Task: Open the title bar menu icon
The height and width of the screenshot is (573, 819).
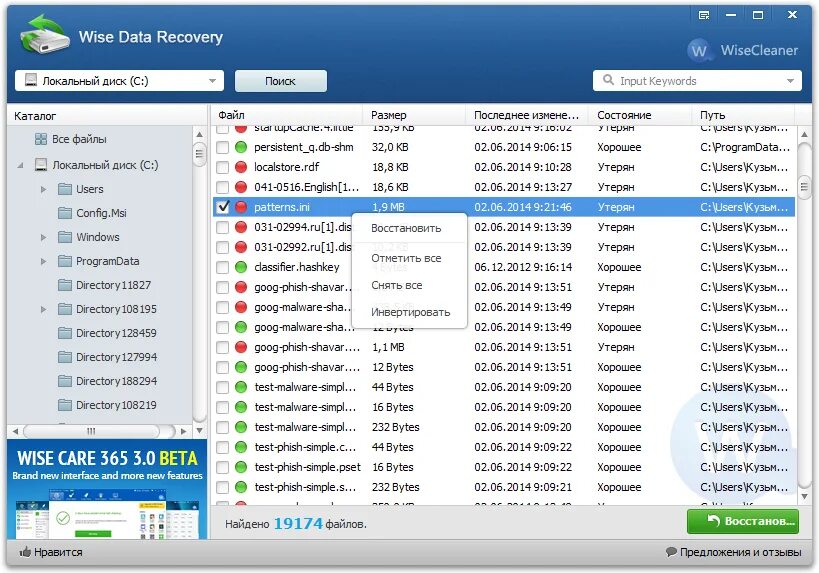Action: [704, 15]
